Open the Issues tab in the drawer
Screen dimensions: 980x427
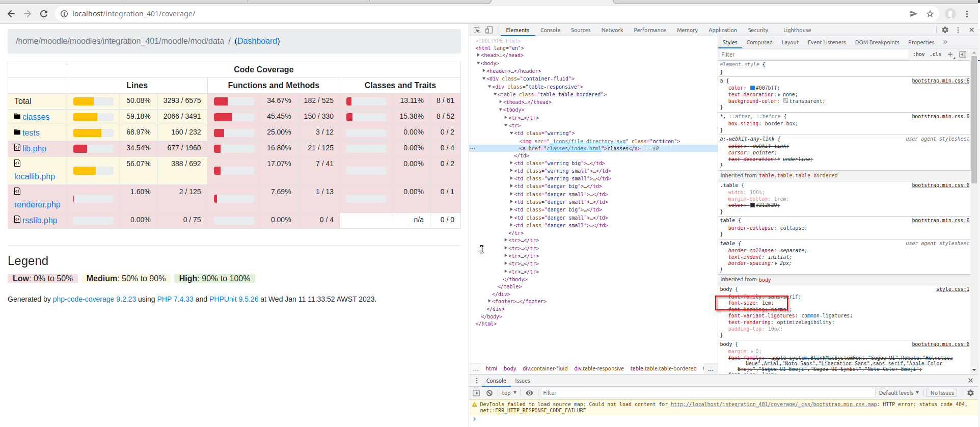point(523,381)
